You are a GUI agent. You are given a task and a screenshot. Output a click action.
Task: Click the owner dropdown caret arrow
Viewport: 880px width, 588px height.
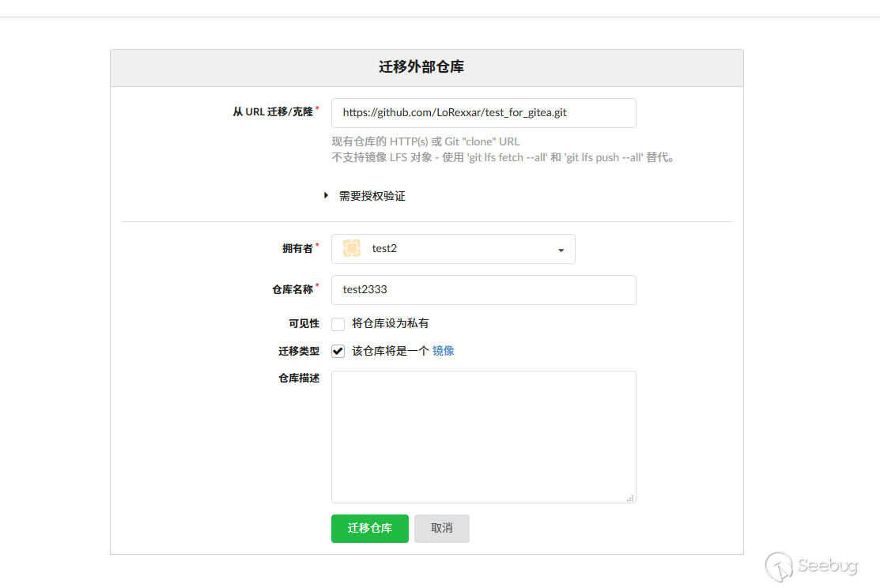click(x=561, y=251)
